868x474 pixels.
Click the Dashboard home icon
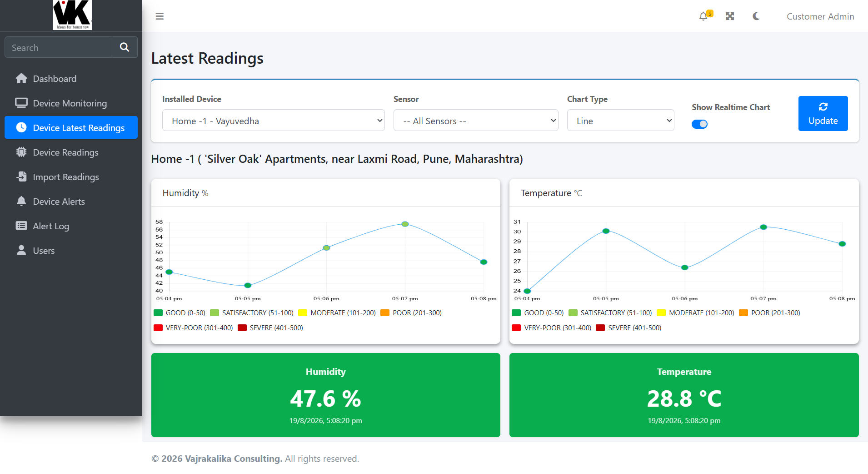click(x=21, y=79)
